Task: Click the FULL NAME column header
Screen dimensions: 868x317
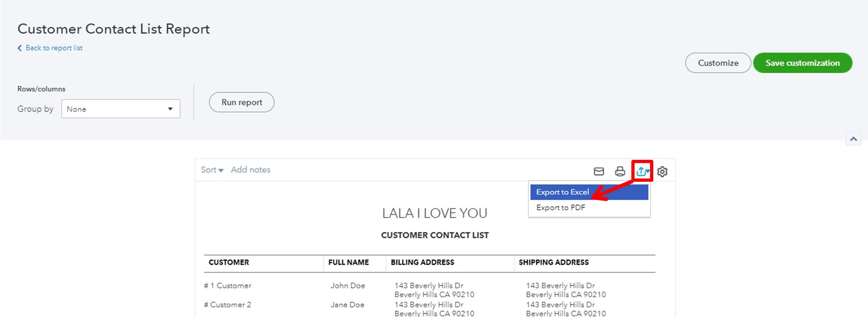Action: pos(348,262)
